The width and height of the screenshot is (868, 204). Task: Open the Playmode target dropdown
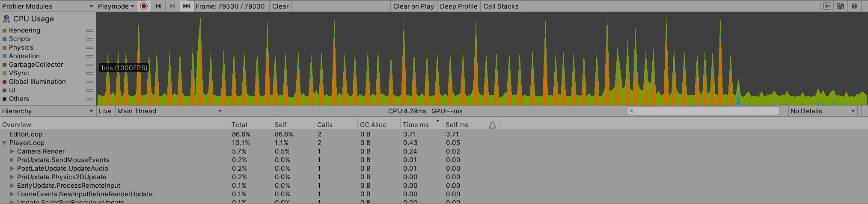pos(116,6)
